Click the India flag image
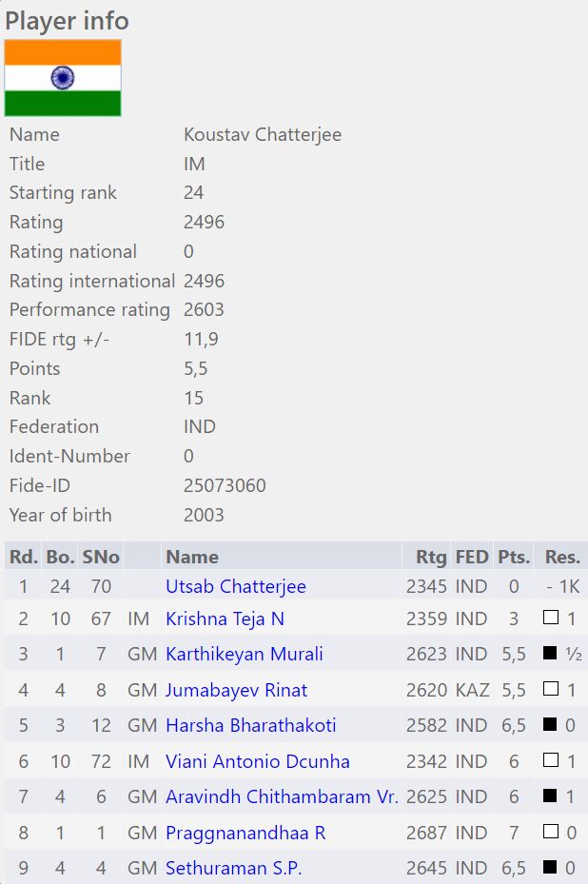Image resolution: width=588 pixels, height=884 pixels. (x=63, y=78)
